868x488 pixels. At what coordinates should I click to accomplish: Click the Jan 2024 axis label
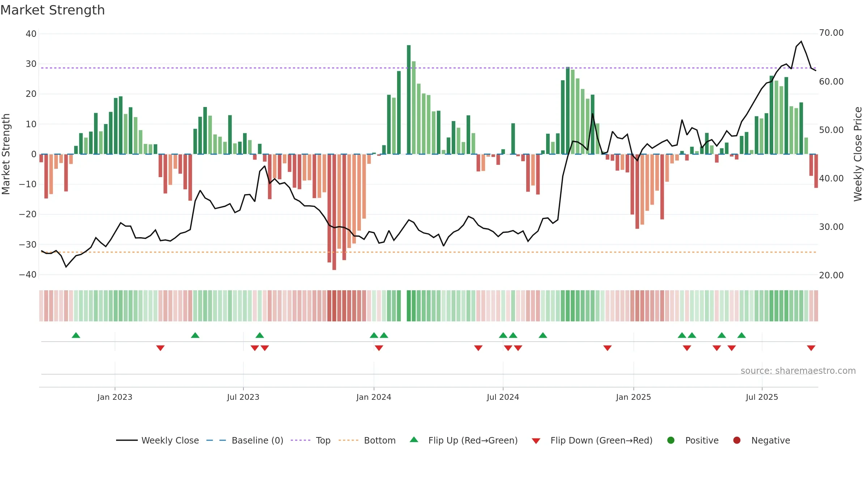tap(374, 397)
